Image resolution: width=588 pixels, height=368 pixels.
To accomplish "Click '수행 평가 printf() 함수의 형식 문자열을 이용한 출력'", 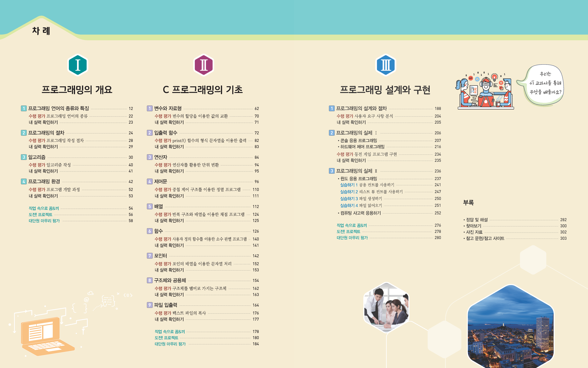I will [x=200, y=140].
